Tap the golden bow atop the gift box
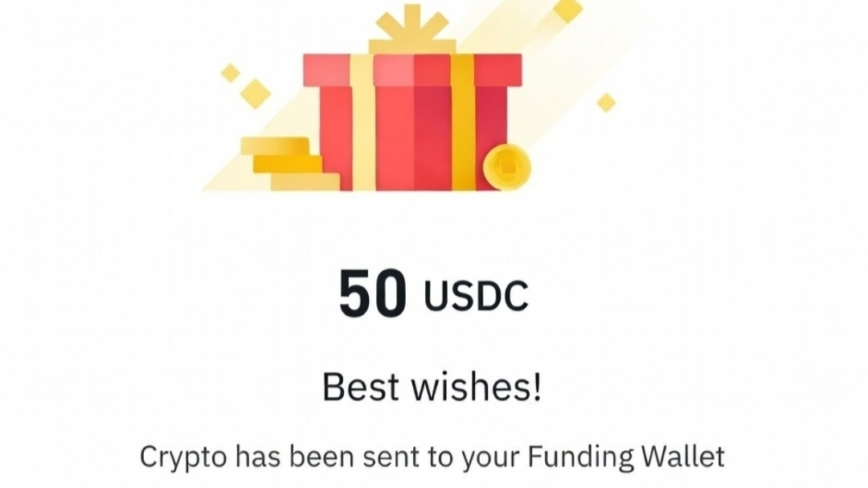 (x=412, y=29)
